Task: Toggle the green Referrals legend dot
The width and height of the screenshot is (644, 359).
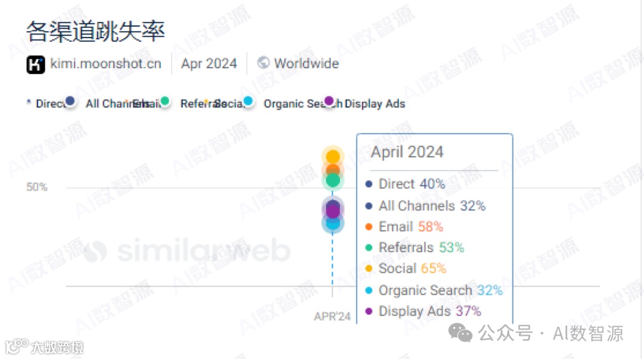Action: coord(165,101)
